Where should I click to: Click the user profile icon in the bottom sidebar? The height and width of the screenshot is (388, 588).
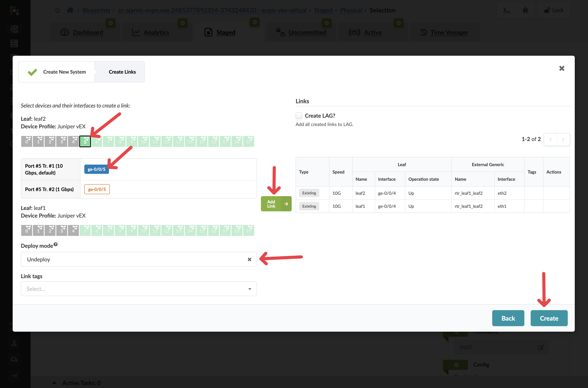14,343
